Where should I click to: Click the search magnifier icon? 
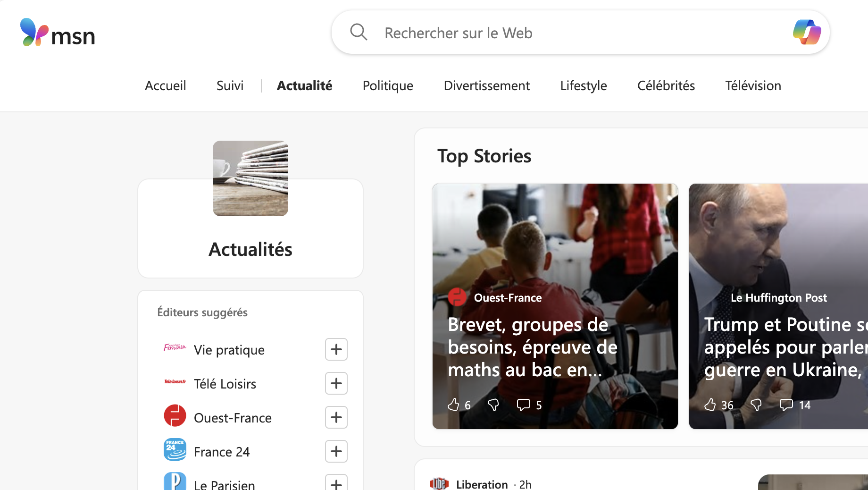pyautogui.click(x=359, y=32)
